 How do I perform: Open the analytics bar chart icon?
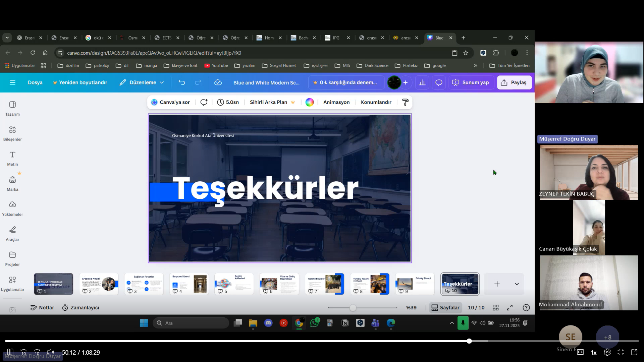point(422,82)
